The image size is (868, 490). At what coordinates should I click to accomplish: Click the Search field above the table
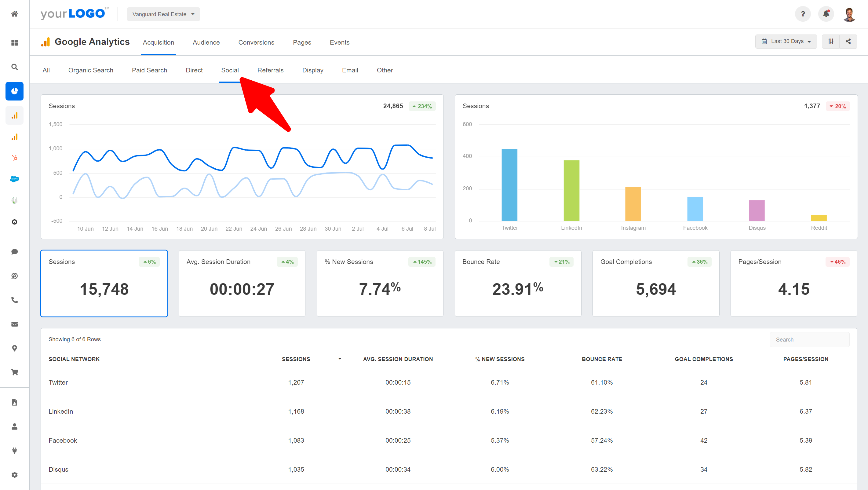(809, 339)
